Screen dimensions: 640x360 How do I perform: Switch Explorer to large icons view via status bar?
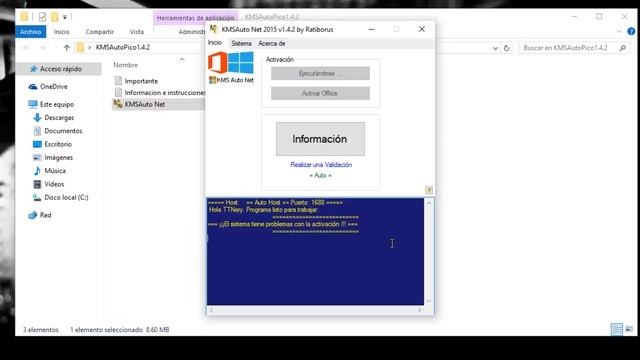click(629, 329)
